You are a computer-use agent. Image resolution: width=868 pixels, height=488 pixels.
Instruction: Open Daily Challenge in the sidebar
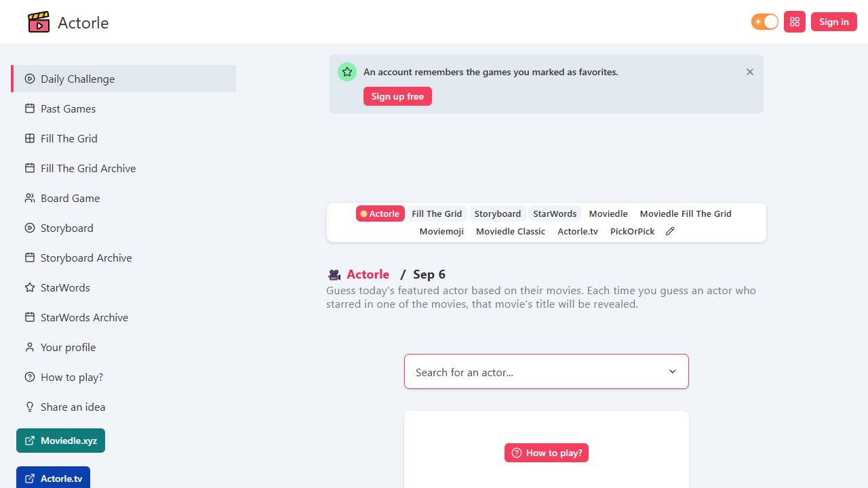tap(123, 79)
